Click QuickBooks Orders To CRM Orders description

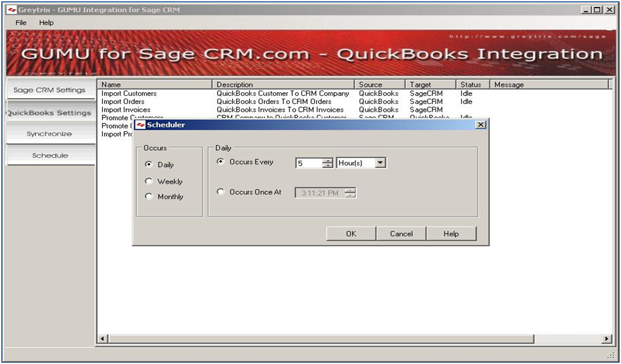(274, 101)
